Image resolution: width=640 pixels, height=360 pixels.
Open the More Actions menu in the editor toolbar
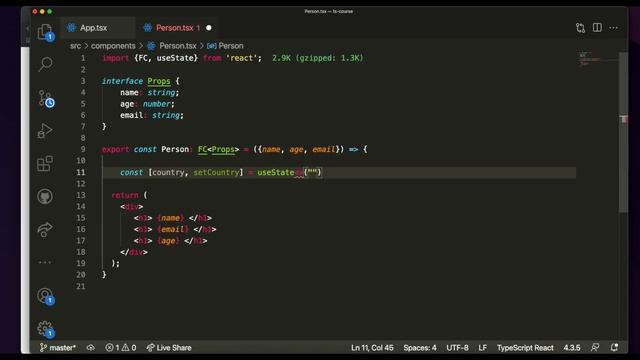[x=613, y=28]
